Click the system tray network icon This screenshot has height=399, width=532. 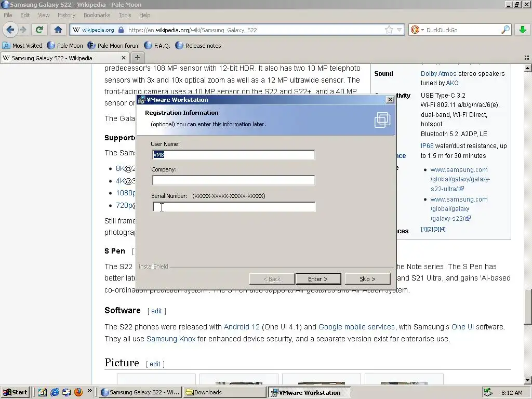point(488,392)
